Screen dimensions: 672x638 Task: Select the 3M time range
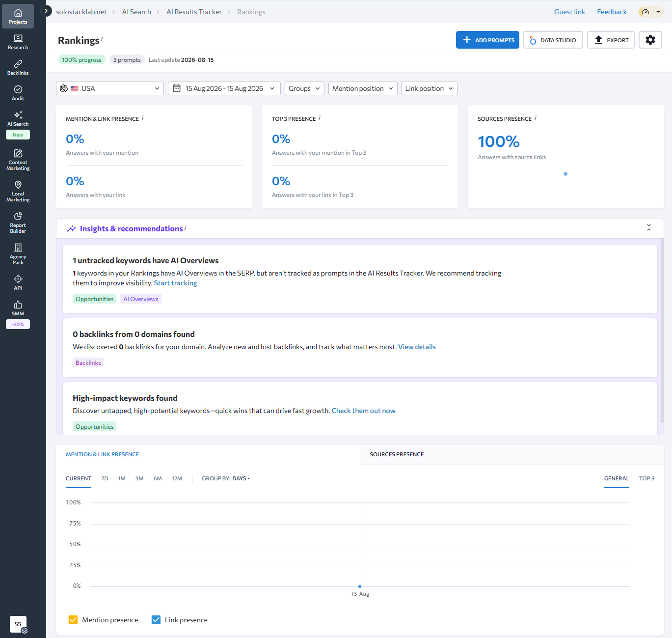[139, 478]
